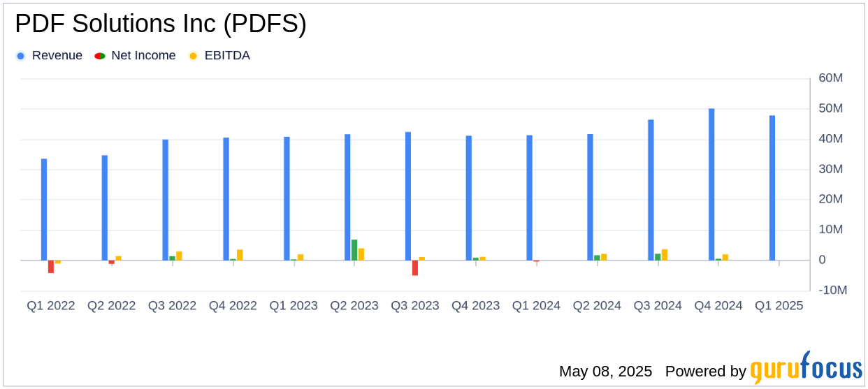Click the Q4 2023 revenue bar
Viewport: 868px width, 389px height.
[469, 198]
